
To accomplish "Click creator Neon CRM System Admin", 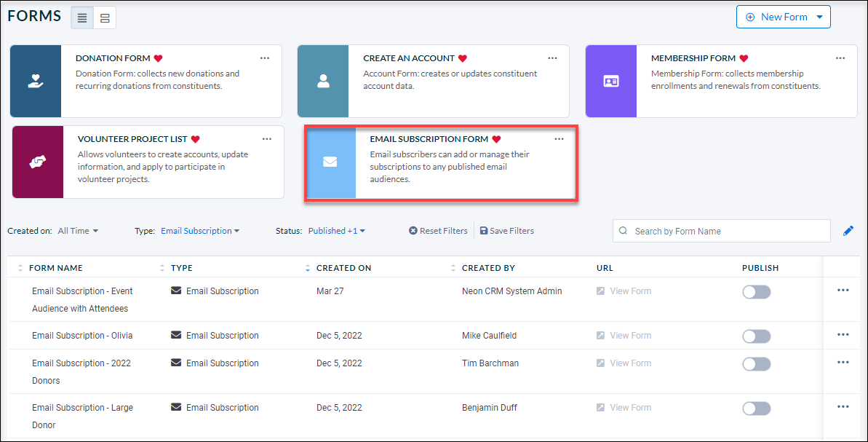I will pyautogui.click(x=512, y=291).
